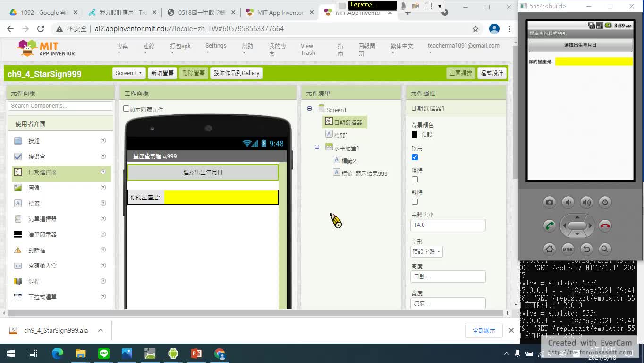The width and height of the screenshot is (644, 363).
Task: Tap the green call button on emulator
Action: click(549, 225)
